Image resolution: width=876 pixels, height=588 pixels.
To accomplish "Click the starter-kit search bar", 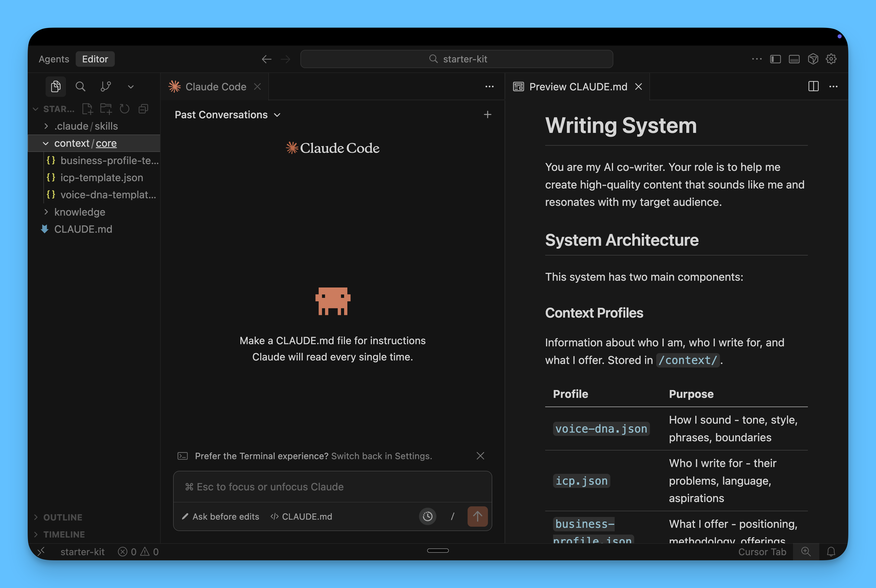I will (x=456, y=59).
